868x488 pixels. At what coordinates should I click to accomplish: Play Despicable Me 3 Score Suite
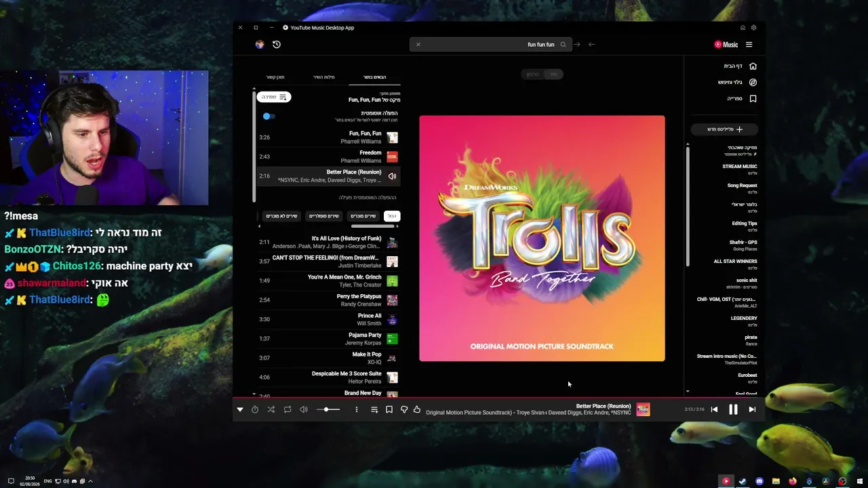point(328,378)
